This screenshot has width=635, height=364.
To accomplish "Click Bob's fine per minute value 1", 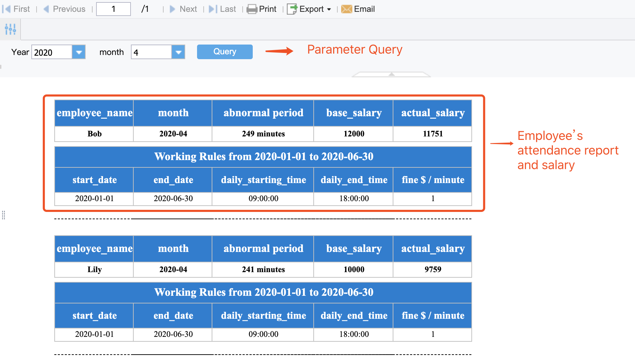I will click(x=433, y=198).
